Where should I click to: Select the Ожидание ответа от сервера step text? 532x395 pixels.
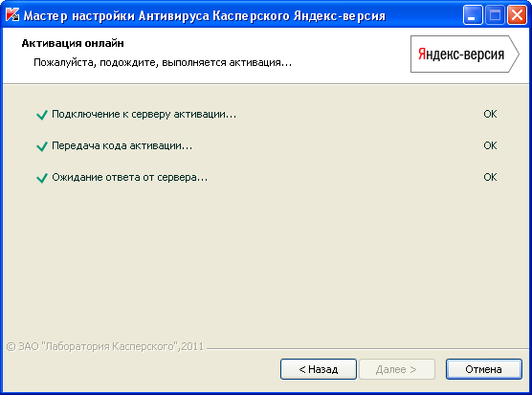(x=129, y=177)
